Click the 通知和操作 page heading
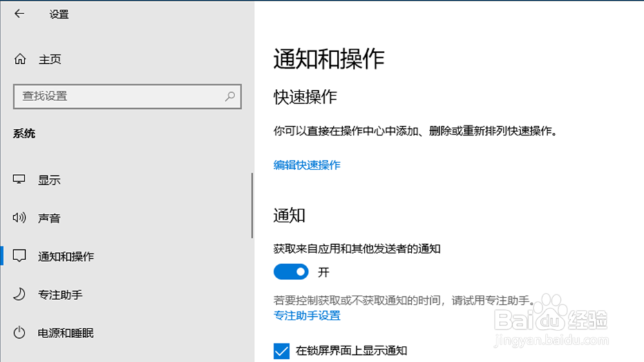 click(x=328, y=59)
